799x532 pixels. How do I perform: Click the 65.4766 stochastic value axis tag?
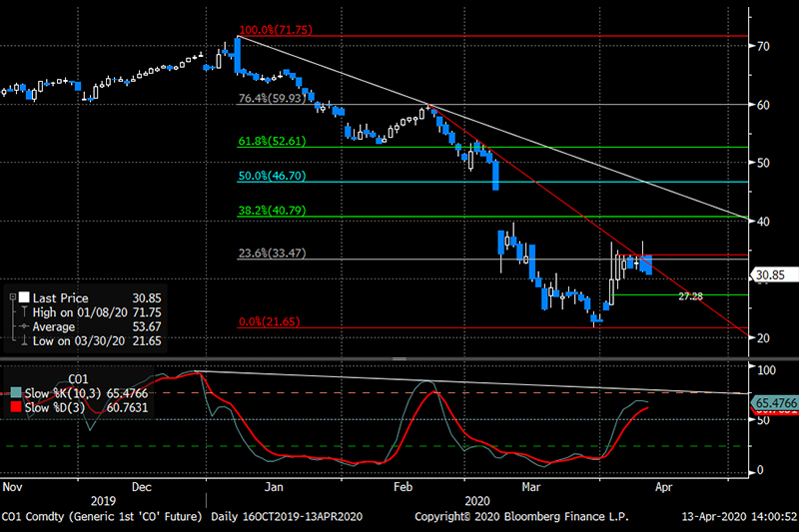point(772,402)
